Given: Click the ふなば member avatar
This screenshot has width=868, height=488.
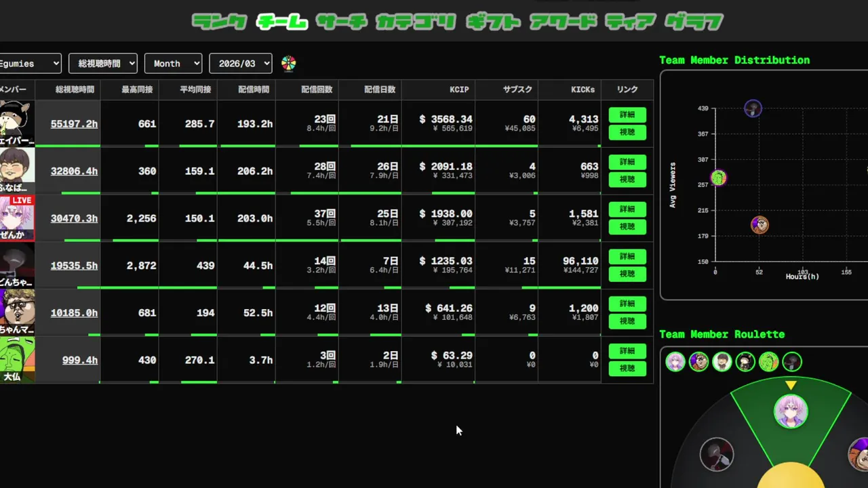Looking at the screenshot, I should coord(16,171).
